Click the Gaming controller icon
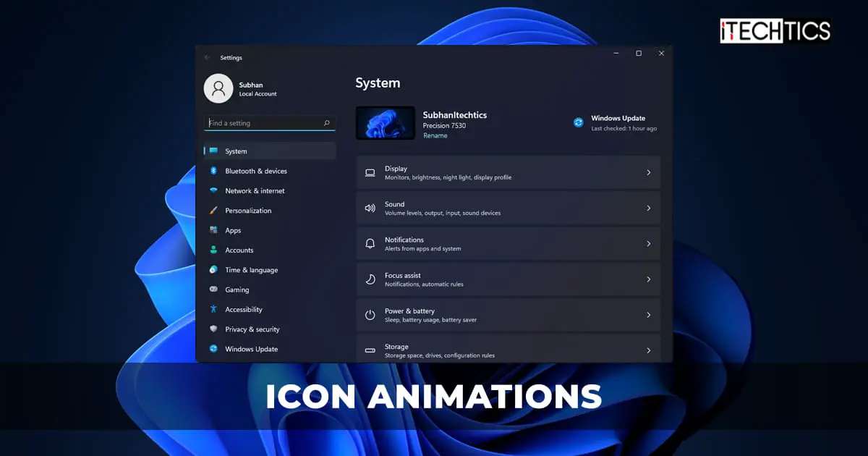This screenshot has height=456, width=868. click(213, 290)
